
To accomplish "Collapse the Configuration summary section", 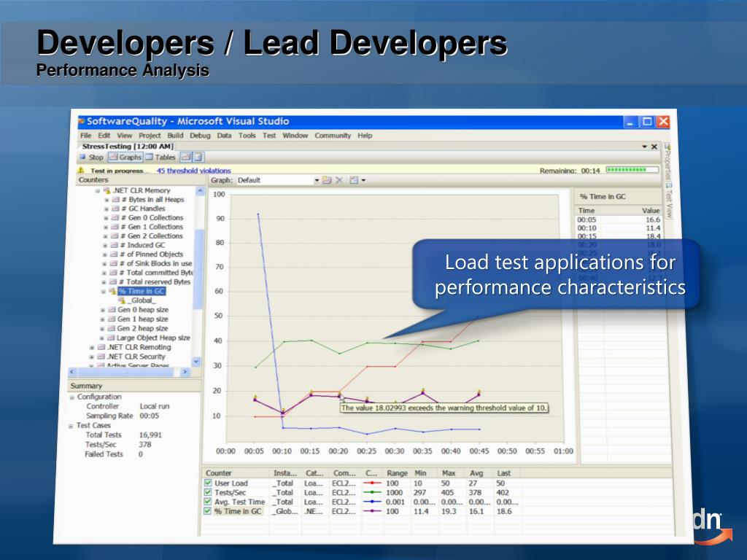I will pyautogui.click(x=72, y=397).
